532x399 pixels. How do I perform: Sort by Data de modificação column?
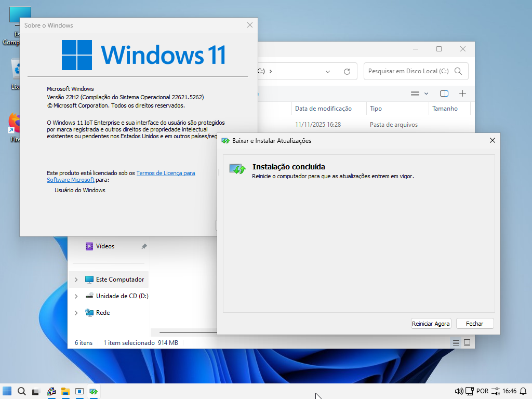click(x=323, y=109)
